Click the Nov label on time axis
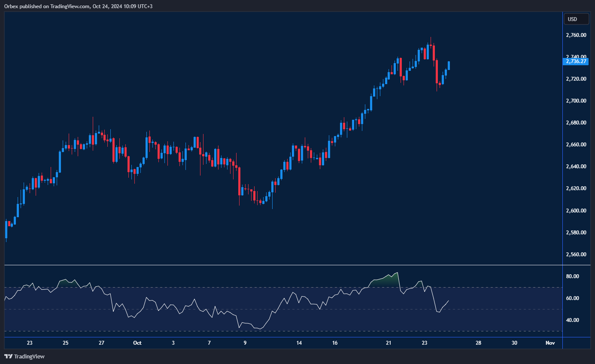The width and height of the screenshot is (595, 364). pos(550,343)
